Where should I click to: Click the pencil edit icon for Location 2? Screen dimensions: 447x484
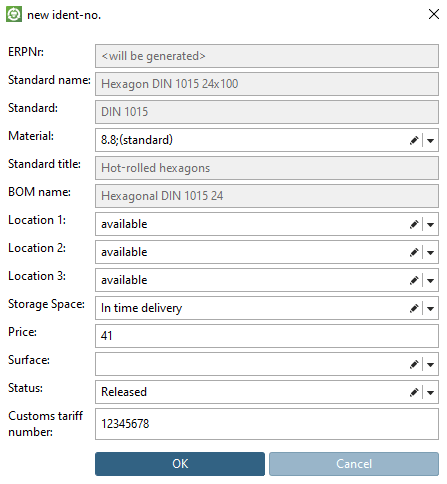pos(414,252)
